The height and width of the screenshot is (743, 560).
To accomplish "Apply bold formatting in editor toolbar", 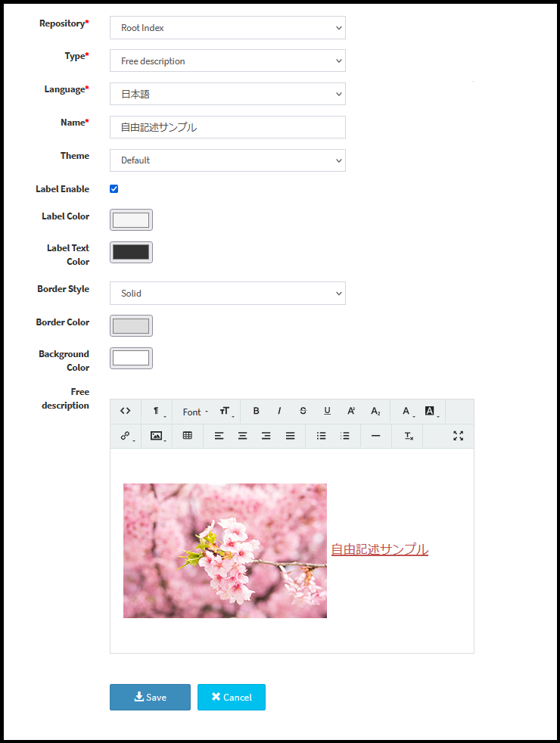I will [256, 411].
